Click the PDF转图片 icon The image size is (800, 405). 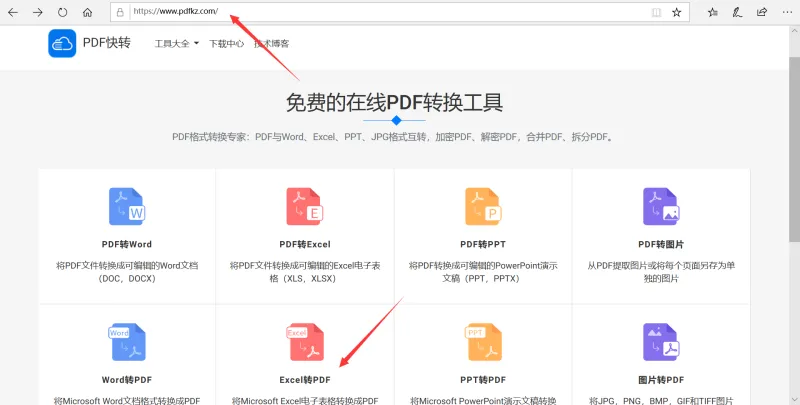click(661, 207)
